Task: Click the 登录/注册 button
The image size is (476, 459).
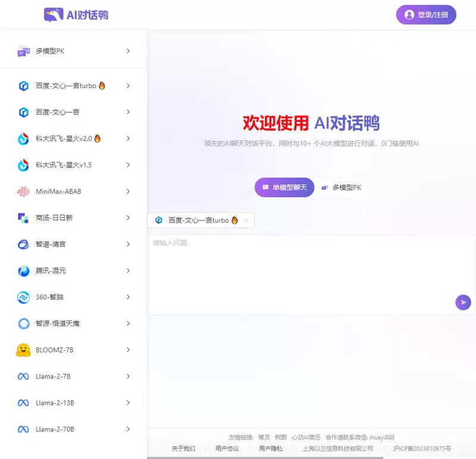Action: pyautogui.click(x=426, y=15)
